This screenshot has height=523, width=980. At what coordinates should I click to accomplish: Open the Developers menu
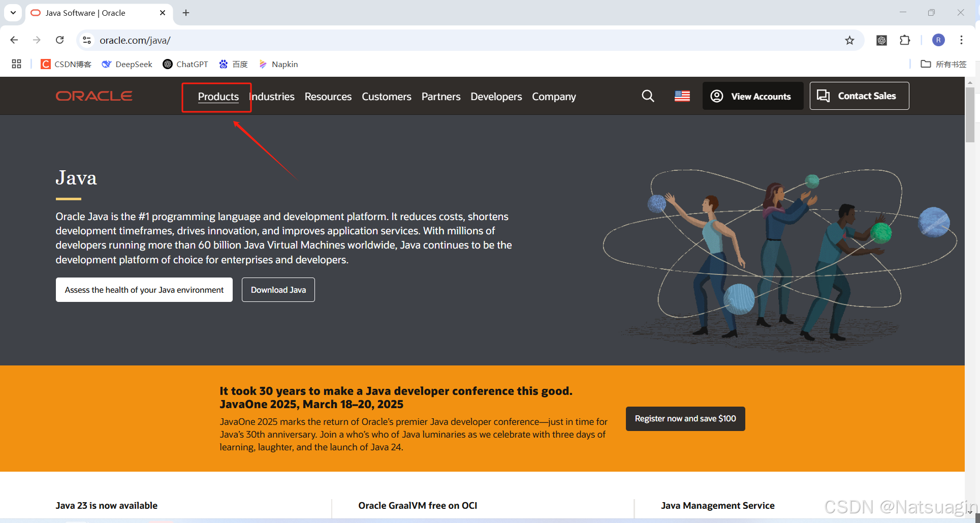496,97
